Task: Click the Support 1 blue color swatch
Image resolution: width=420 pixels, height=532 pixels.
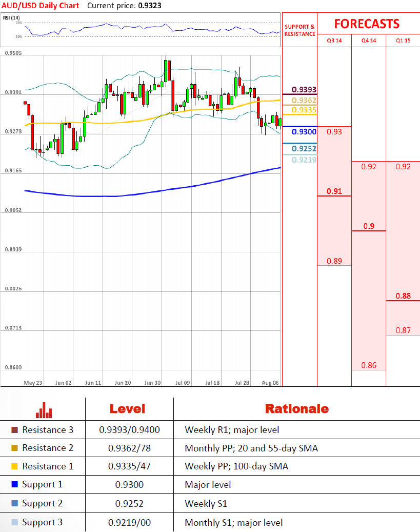Action: tap(14, 484)
